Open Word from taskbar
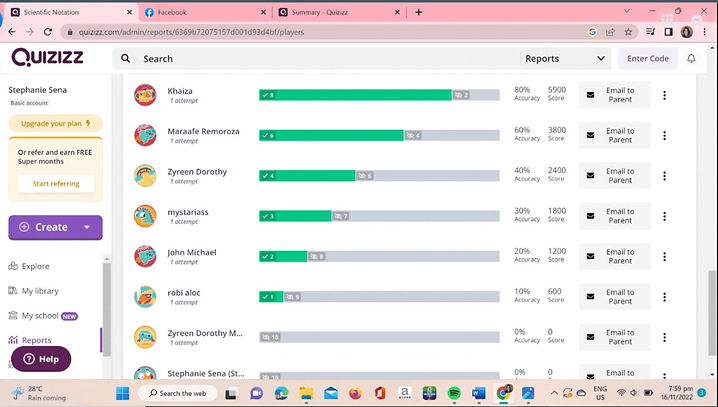Viewport: 718px width, 407px height. click(479, 393)
